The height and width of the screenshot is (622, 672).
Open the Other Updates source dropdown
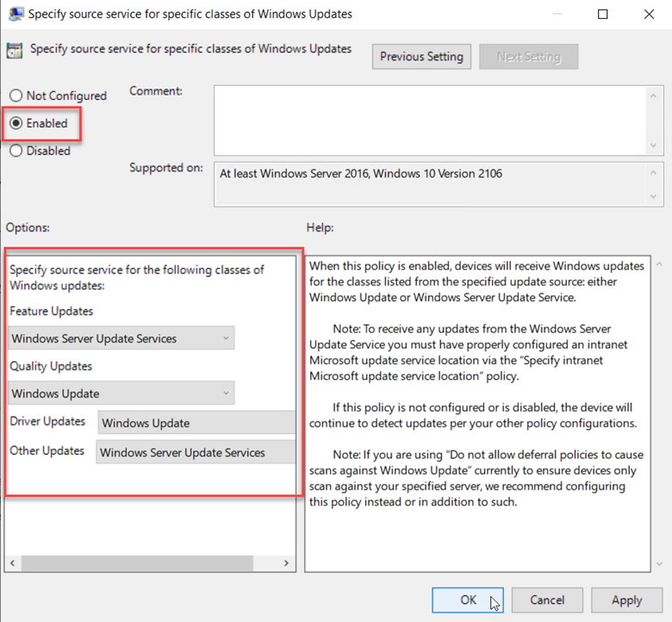(x=196, y=452)
